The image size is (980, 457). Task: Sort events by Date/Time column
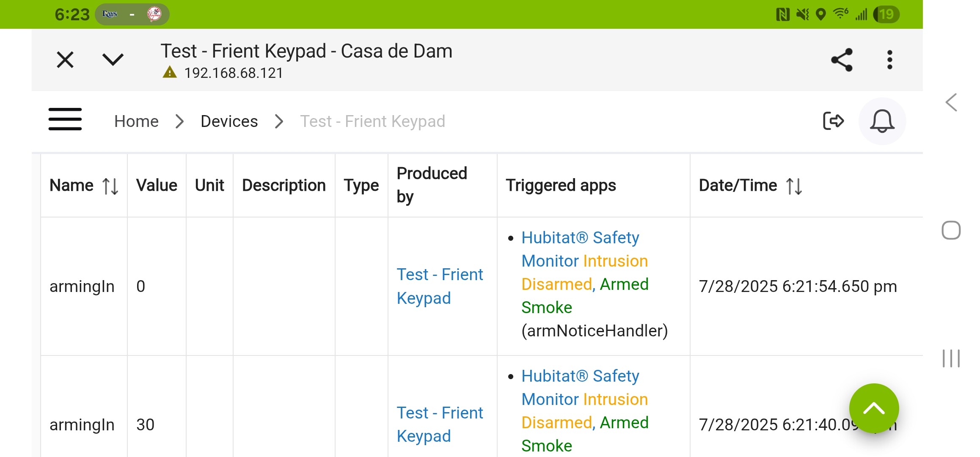tap(794, 186)
